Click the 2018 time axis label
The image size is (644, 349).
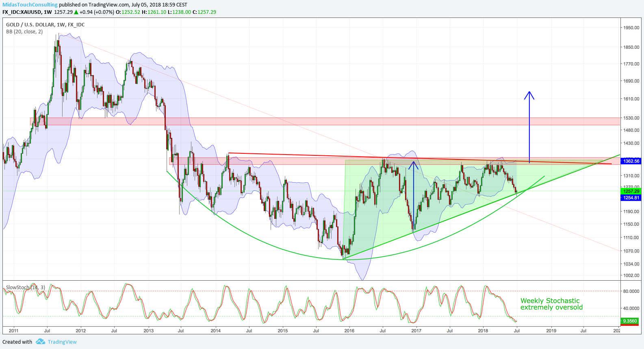pos(483,331)
